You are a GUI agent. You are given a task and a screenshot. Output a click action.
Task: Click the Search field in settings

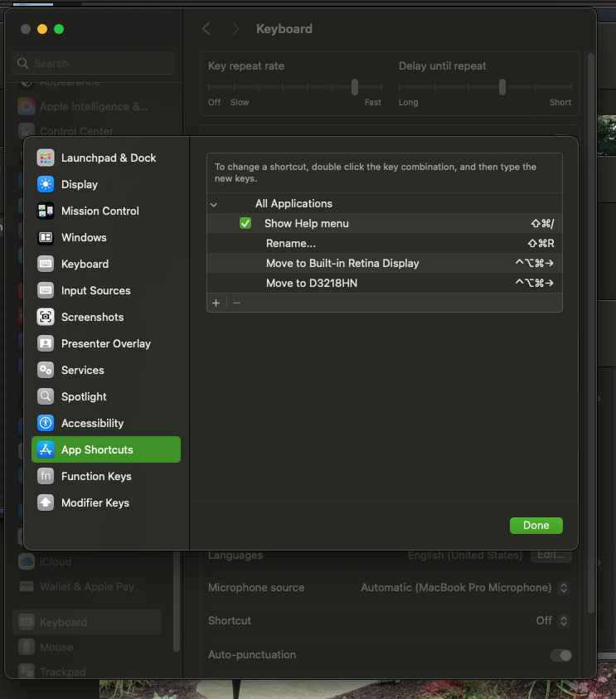(93, 63)
